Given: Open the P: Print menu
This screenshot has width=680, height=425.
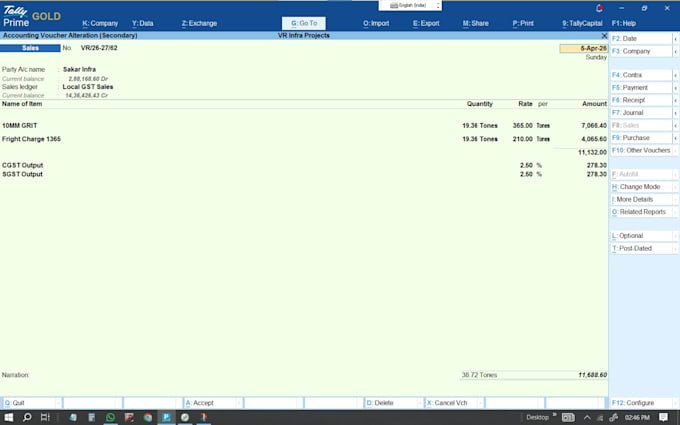Looking at the screenshot, I should pos(523,23).
